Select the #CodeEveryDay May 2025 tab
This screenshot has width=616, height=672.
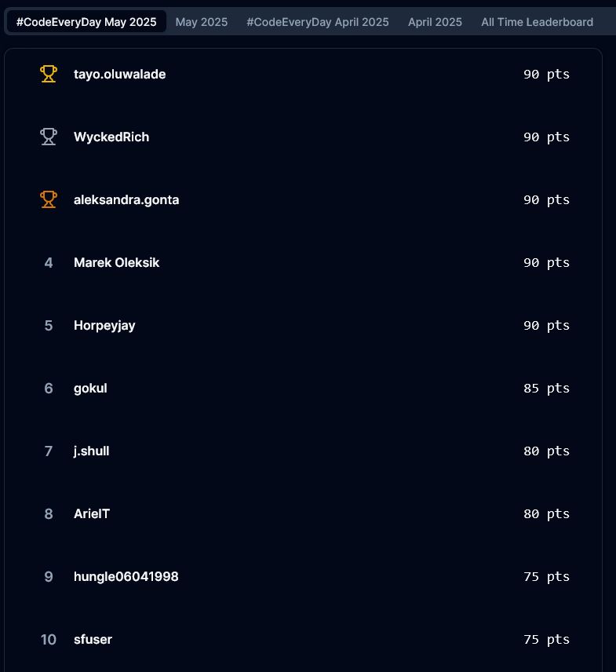[x=86, y=22]
